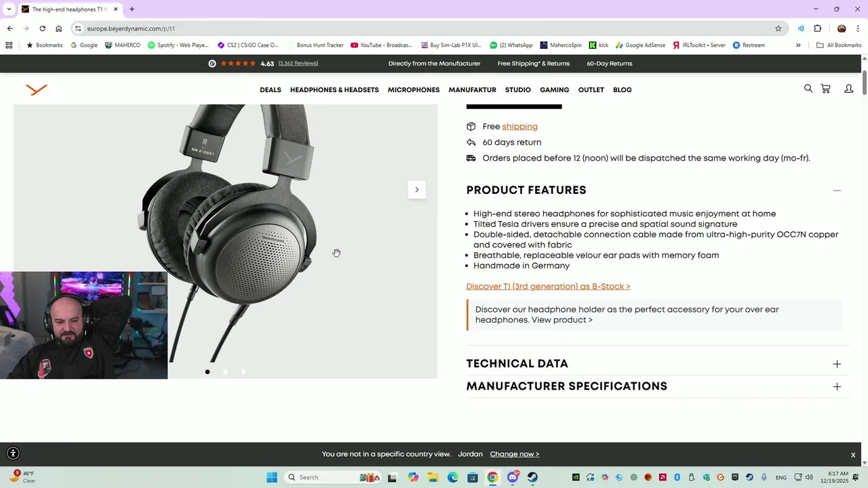Expand the Manufacturer Specifications section
The width and height of the screenshot is (868, 488).
(x=837, y=386)
